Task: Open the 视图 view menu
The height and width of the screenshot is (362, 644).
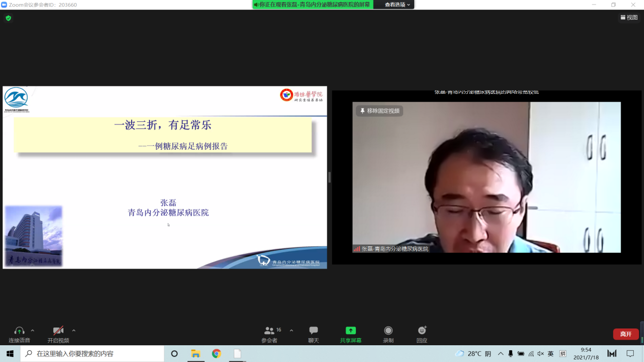Action: click(x=629, y=18)
